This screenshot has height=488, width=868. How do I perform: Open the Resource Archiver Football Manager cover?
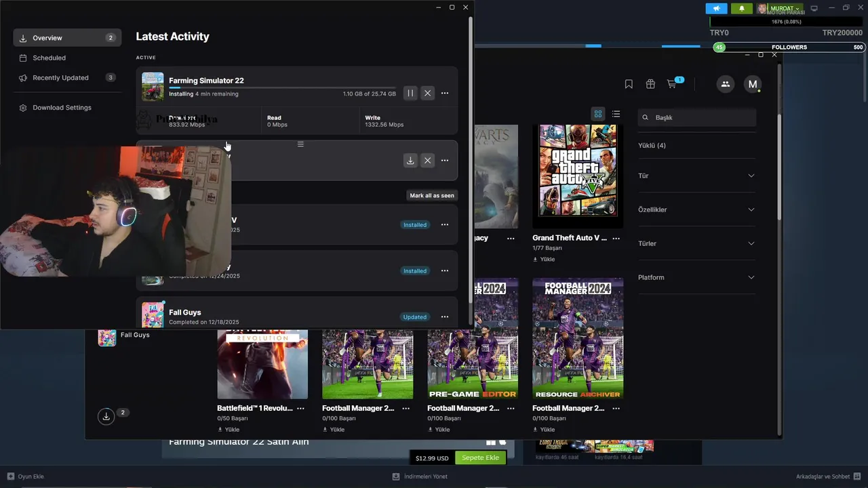point(578,338)
